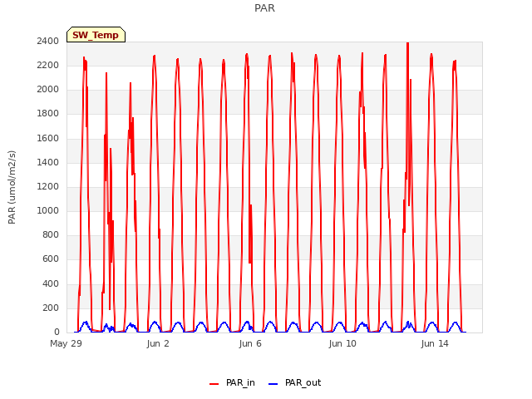Image resolution: width=532 pixels, height=399 pixels.
Task: Click the red PAR_in legend swatch
Action: tap(214, 384)
